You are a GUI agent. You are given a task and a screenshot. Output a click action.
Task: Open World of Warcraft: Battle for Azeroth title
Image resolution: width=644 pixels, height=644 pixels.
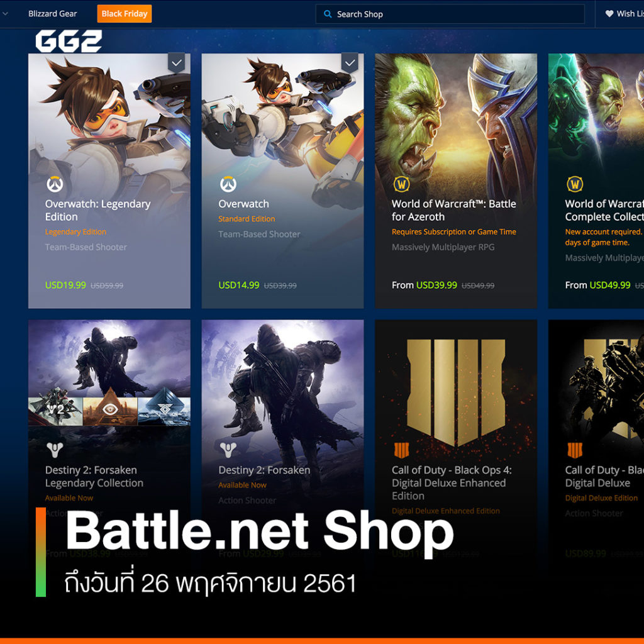click(x=454, y=210)
